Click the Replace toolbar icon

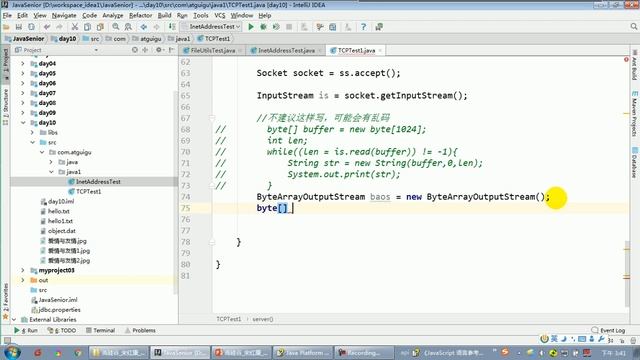pos(128,27)
